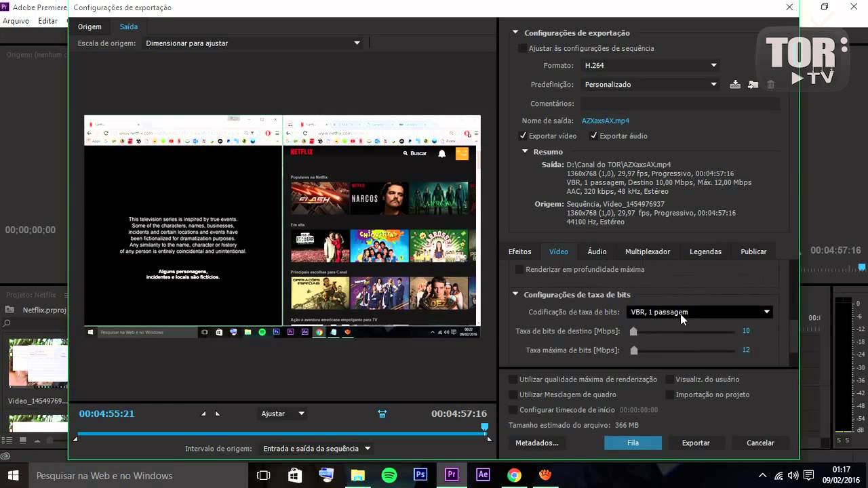This screenshot has height=488, width=868.
Task: Open the Áudio tab
Action: (x=597, y=251)
